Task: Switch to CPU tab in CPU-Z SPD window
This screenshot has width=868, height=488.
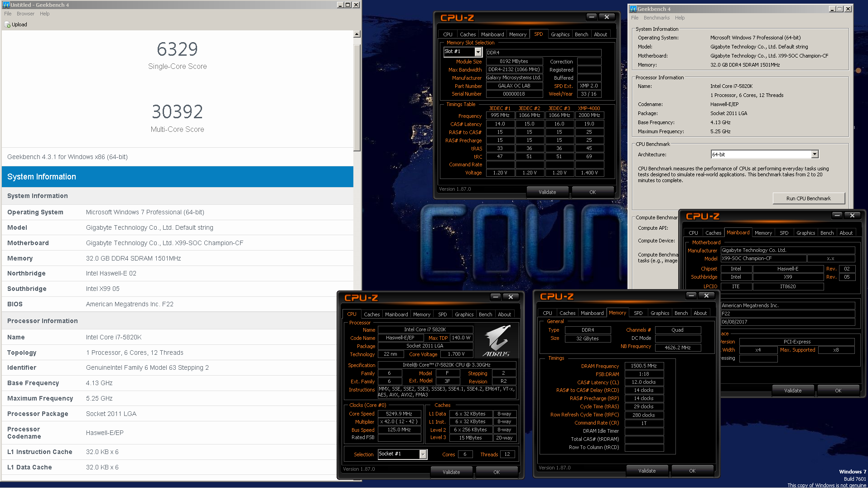Action: coord(448,34)
